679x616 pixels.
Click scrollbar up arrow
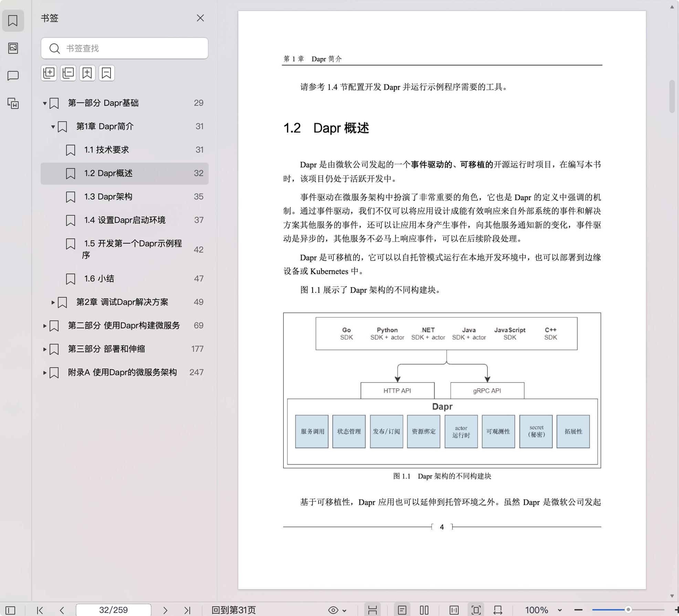[x=672, y=7]
